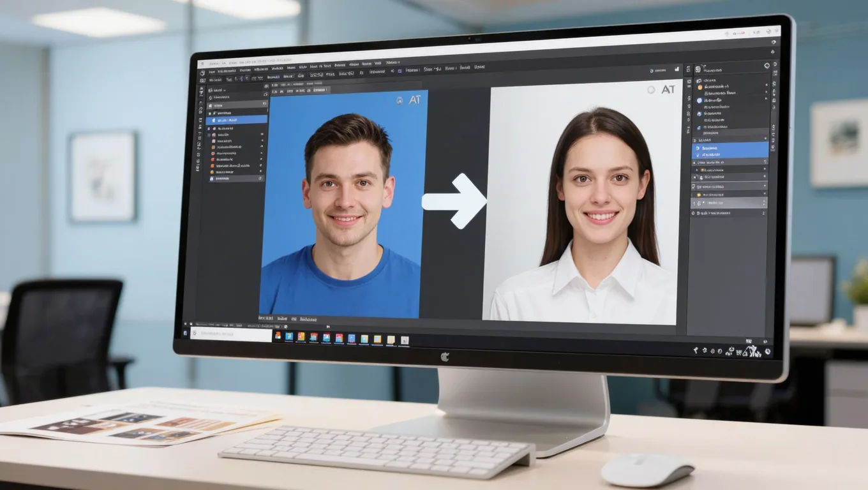Select the lower blue highlighted row in right panel

(731, 154)
